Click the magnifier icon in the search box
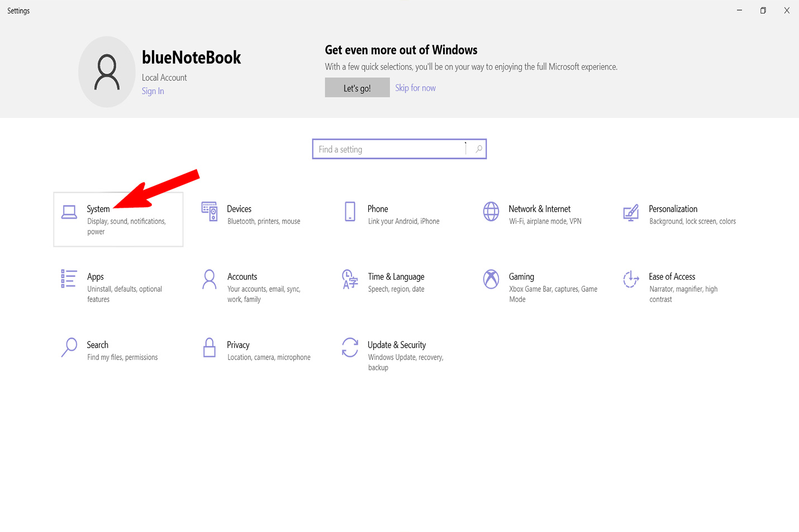The width and height of the screenshot is (799, 532). [x=479, y=149]
